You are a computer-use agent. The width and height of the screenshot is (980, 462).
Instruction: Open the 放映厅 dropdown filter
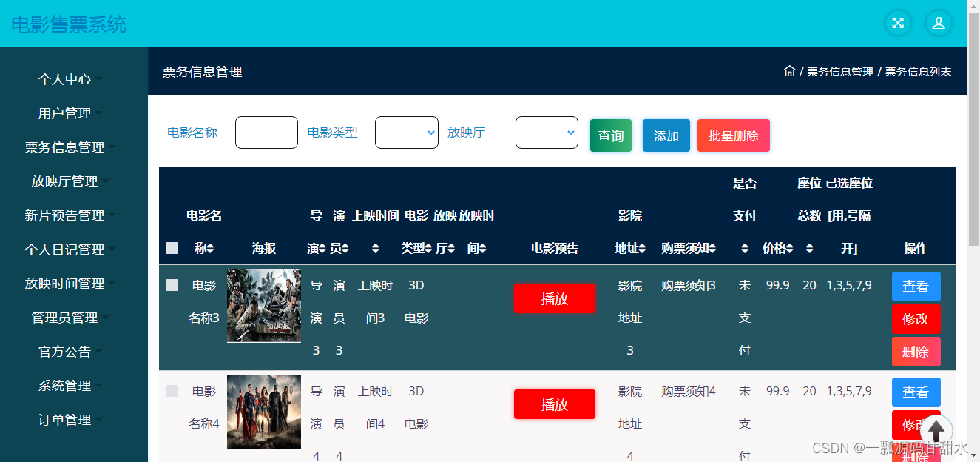point(547,133)
